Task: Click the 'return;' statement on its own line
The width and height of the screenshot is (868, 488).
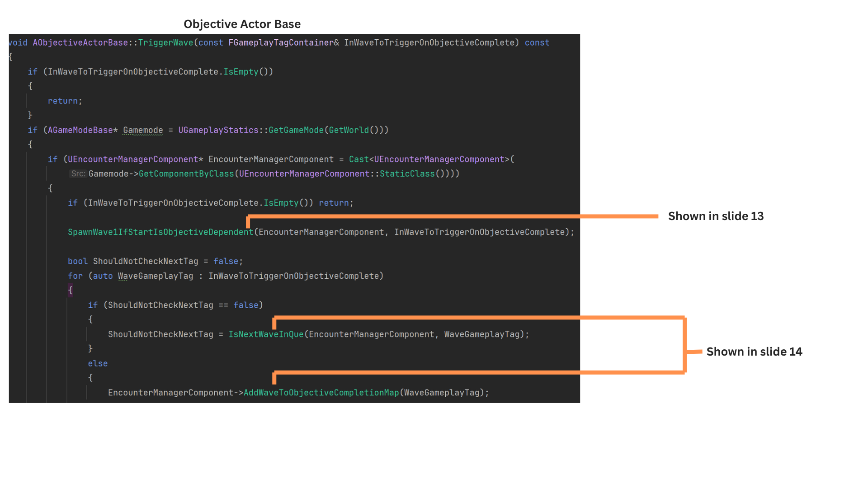Action: tap(65, 101)
